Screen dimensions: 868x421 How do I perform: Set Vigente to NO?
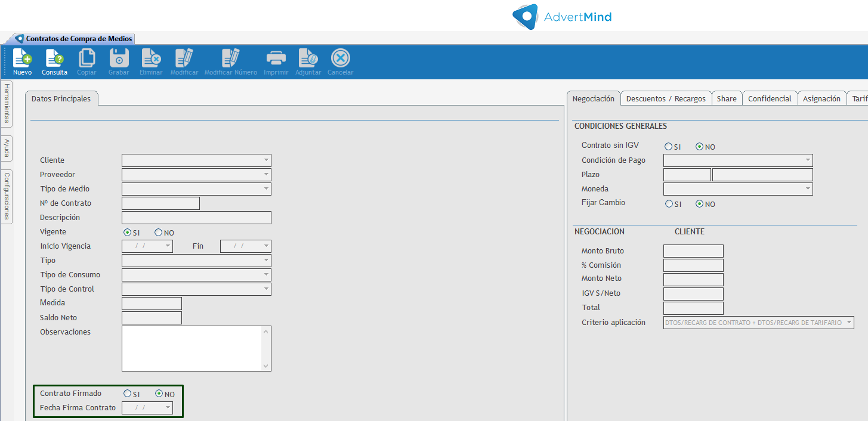pos(159,233)
